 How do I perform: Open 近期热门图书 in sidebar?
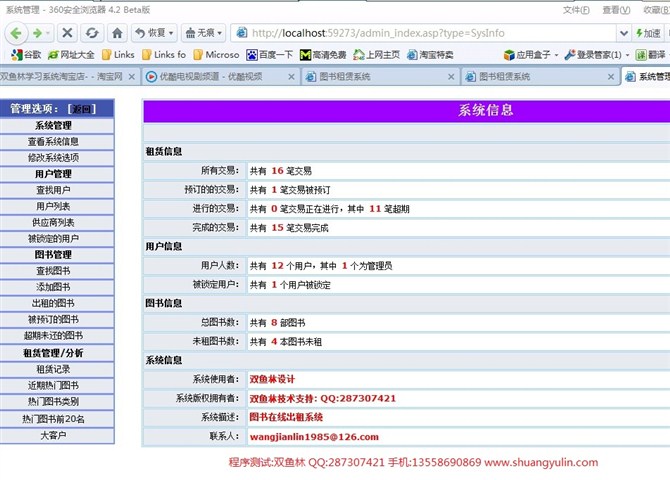tap(53, 386)
